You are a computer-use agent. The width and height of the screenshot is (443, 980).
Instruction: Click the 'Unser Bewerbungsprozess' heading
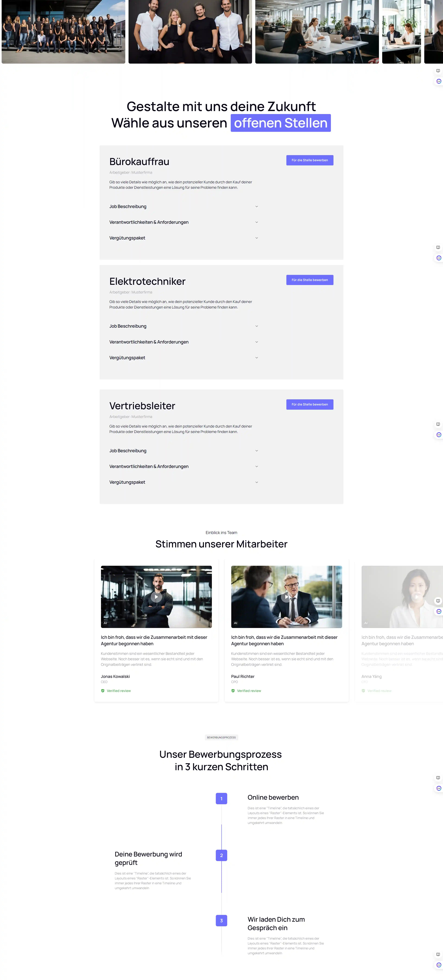(221, 754)
